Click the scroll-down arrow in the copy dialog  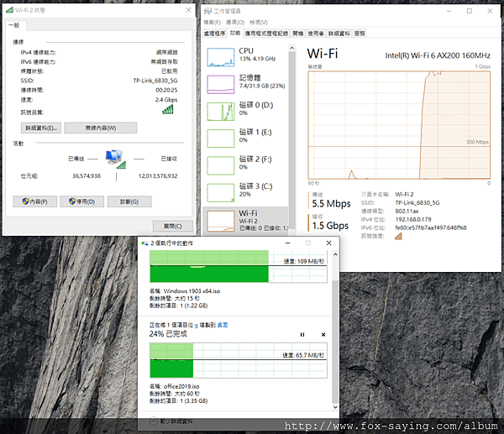click(335, 407)
